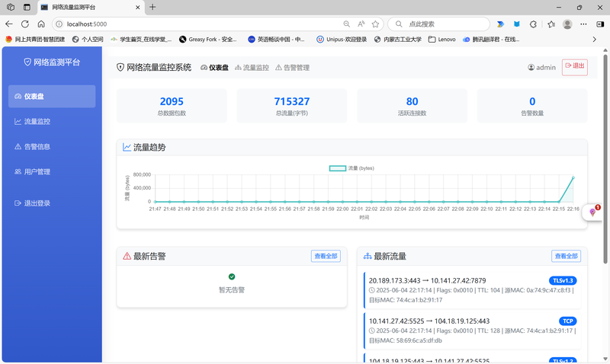
Task: Expand the bookmarks bar overflow chevron
Action: [595, 40]
